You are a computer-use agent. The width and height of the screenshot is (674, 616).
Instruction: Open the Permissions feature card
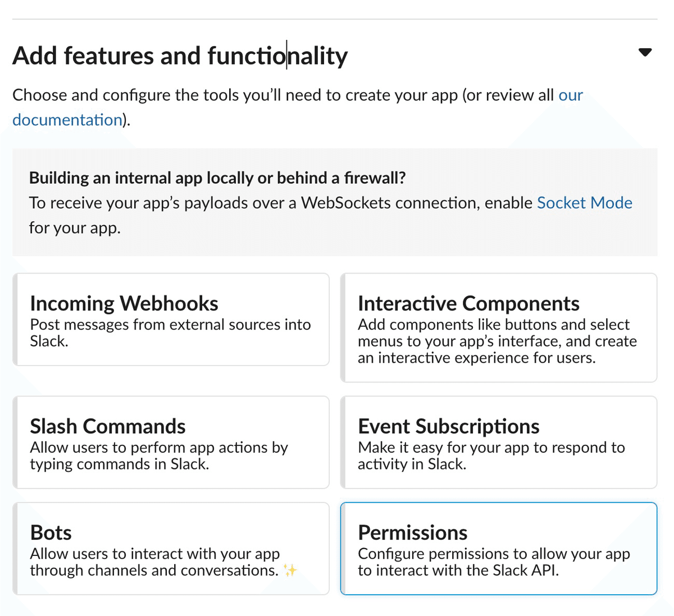tap(499, 549)
